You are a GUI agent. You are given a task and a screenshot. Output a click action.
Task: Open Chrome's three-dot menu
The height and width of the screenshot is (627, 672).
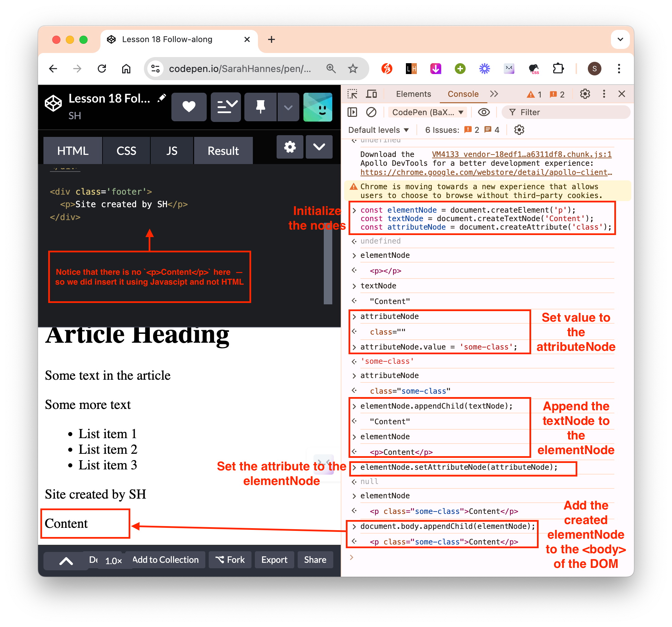[x=619, y=69]
